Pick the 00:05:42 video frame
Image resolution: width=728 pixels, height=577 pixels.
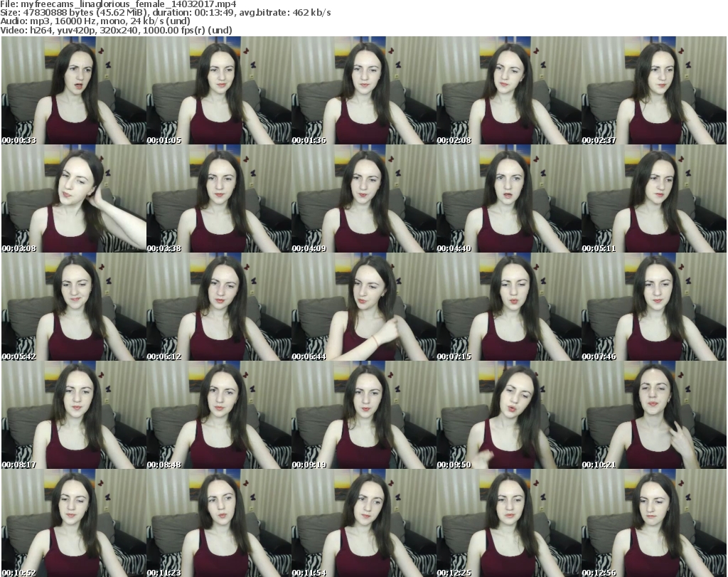tap(74, 307)
